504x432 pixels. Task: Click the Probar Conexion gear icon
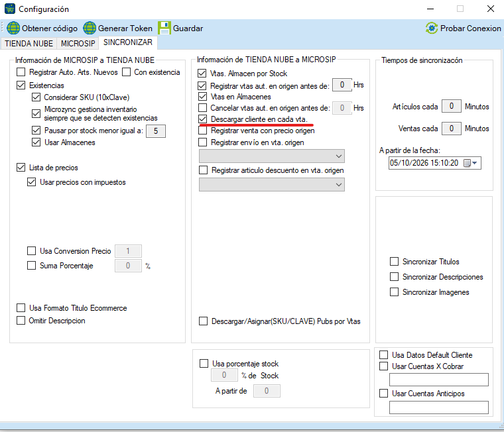coord(432,28)
